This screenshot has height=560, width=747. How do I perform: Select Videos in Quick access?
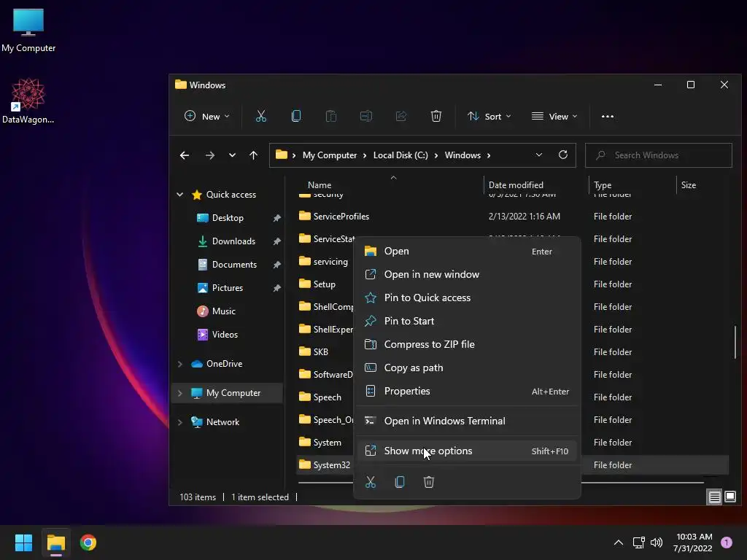[x=225, y=334]
